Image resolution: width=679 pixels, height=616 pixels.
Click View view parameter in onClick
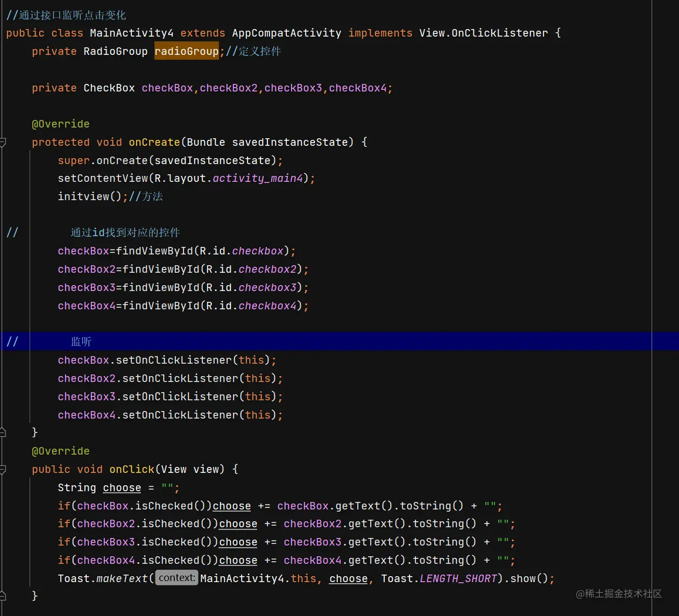190,469
